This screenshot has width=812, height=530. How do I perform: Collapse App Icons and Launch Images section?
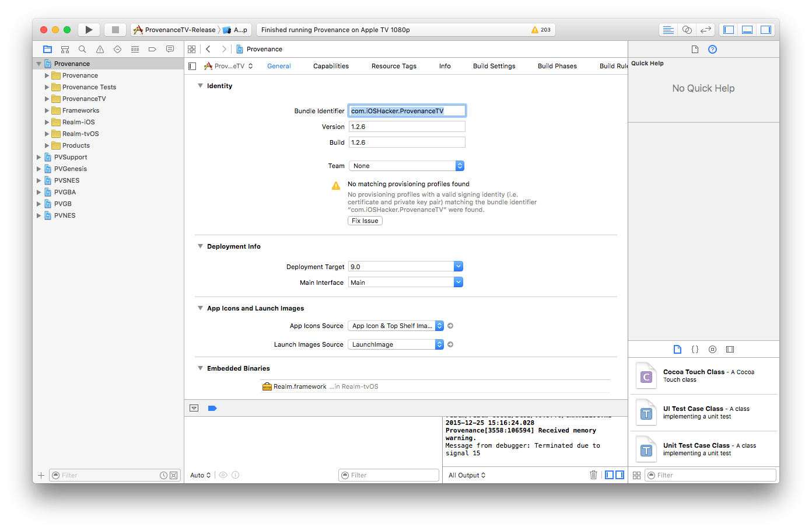[x=201, y=308]
